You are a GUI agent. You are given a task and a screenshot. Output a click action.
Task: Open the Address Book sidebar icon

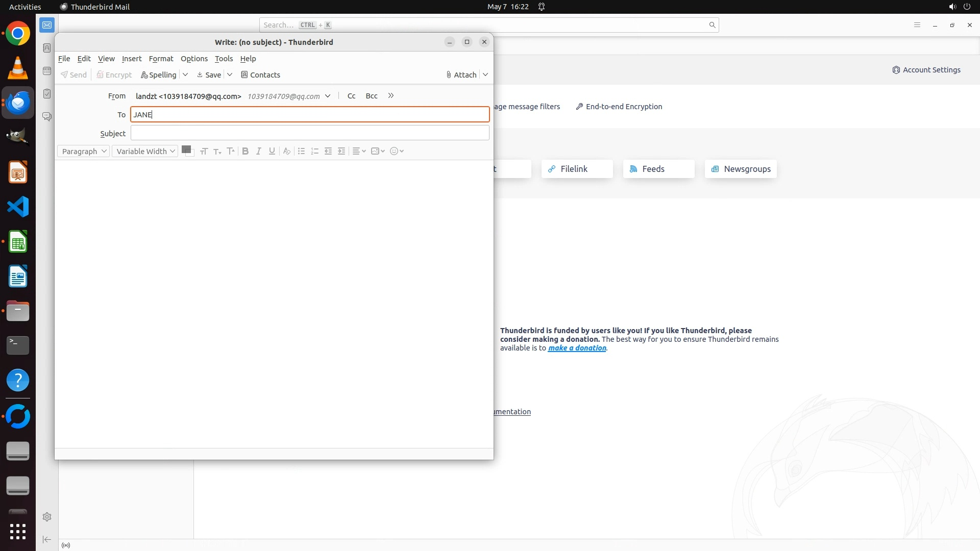tap(47, 48)
